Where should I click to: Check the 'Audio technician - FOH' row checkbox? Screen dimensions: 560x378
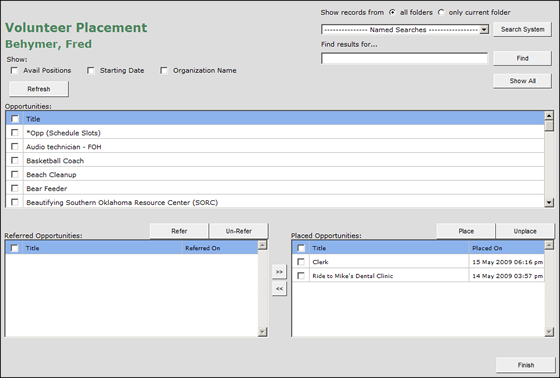click(x=15, y=146)
